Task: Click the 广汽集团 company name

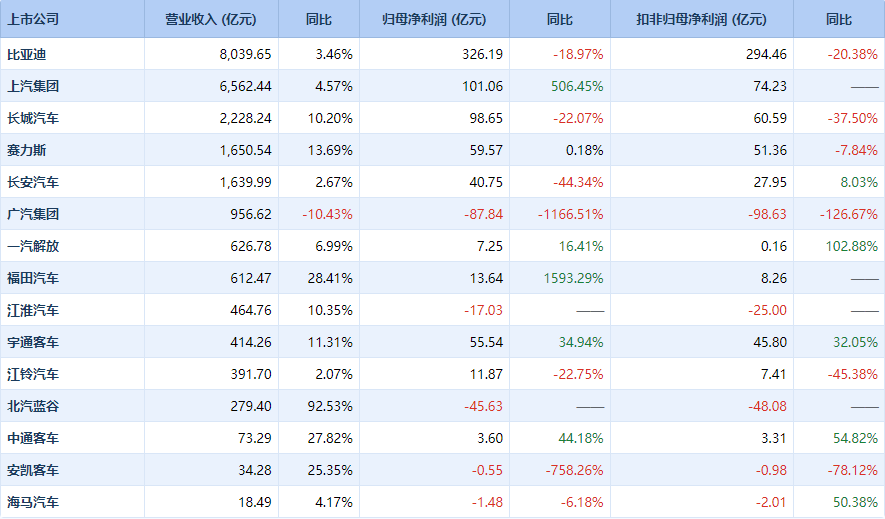Action: tap(33, 214)
